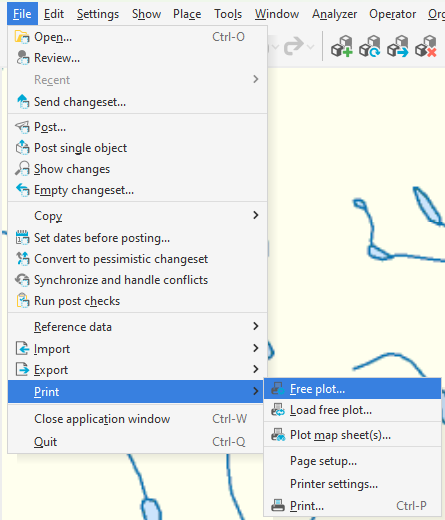Click the Send changeset upload icon
445x520 pixels.
[23, 102]
